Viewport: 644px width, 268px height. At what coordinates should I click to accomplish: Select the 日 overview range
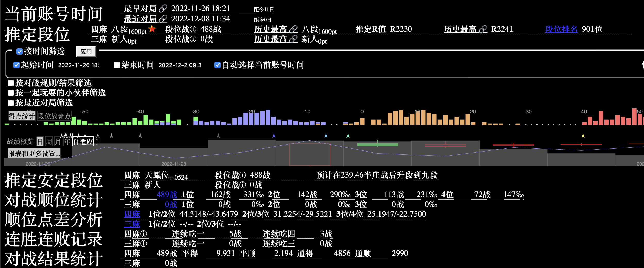(x=40, y=141)
